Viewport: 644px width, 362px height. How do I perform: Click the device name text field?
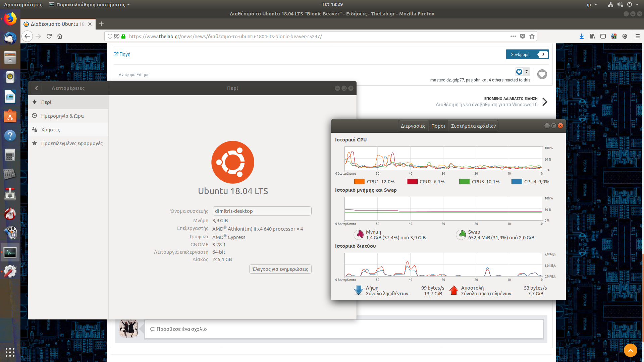click(x=262, y=211)
